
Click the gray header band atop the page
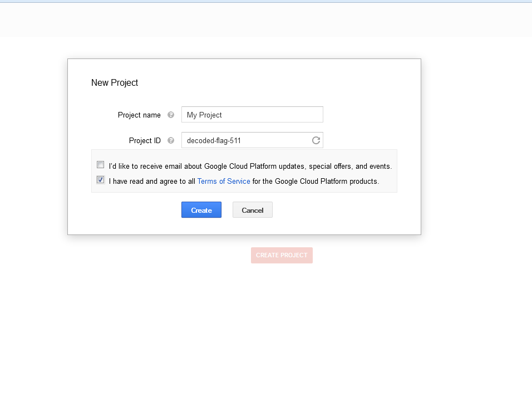coord(266,20)
